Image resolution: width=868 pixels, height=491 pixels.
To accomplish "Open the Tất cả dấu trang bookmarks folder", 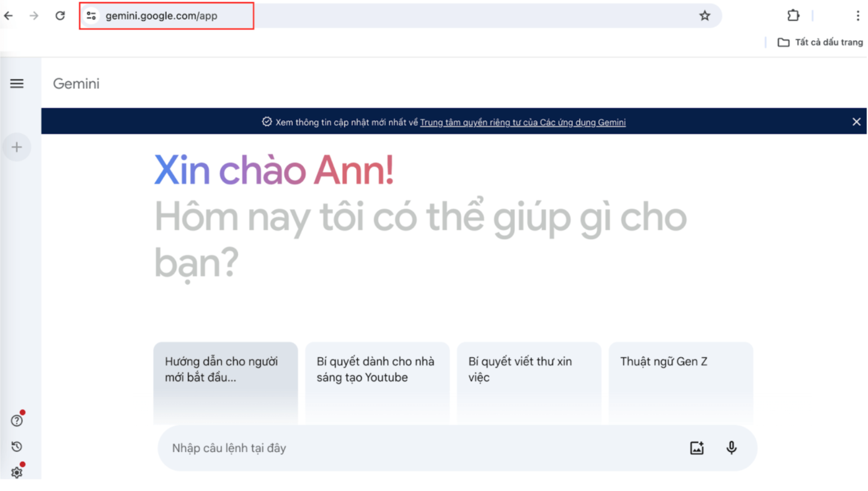I will (820, 42).
